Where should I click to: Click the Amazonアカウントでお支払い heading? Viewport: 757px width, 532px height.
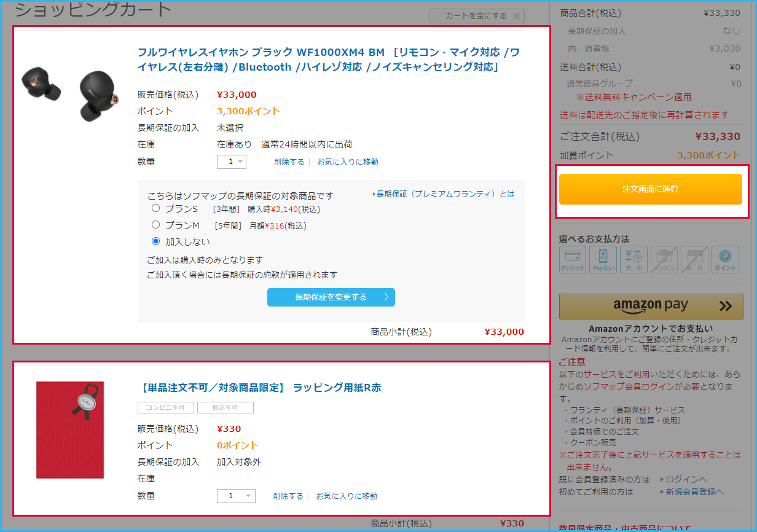tap(651, 329)
